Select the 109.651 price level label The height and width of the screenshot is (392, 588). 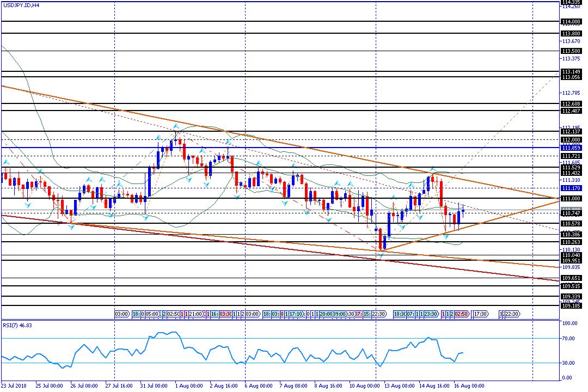pos(571,278)
